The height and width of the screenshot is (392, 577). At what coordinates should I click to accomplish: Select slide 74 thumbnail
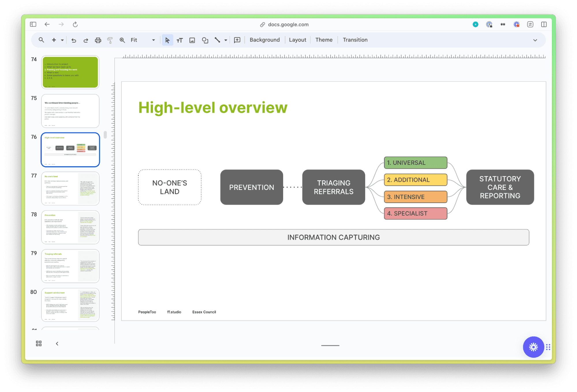coord(70,72)
